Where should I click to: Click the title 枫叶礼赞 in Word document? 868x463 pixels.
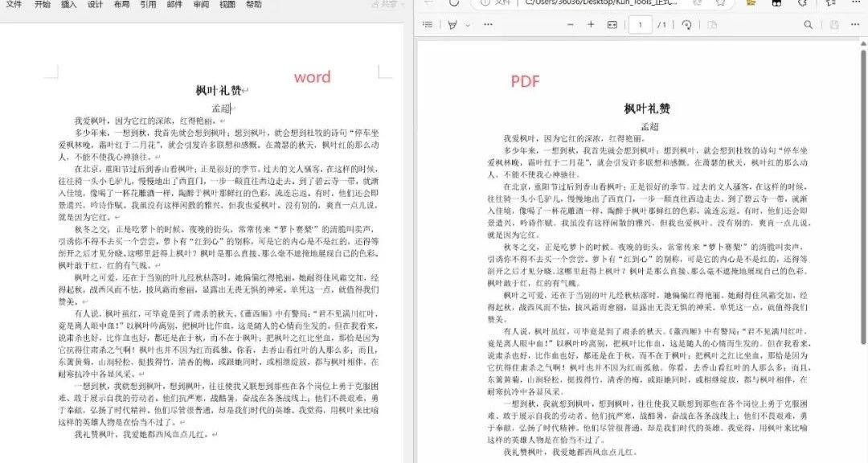(x=219, y=90)
